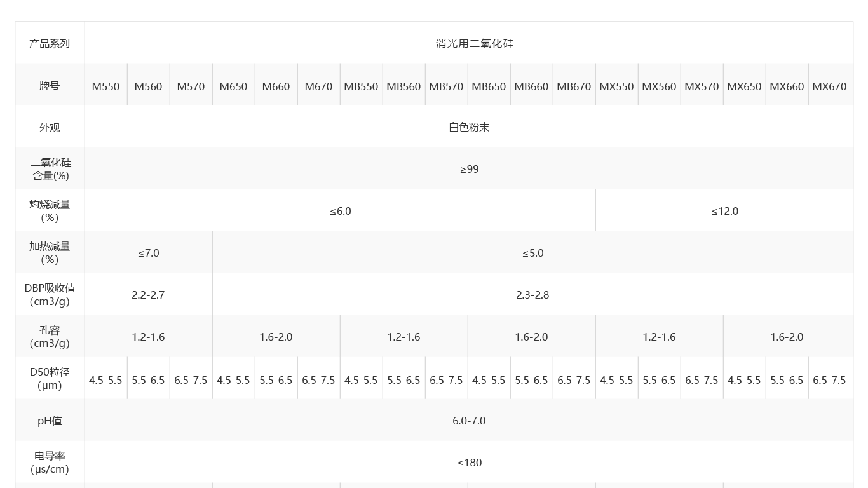Viewport: 868px width, 488px height.
Task: Select the M670 grade header
Action: [x=318, y=86]
